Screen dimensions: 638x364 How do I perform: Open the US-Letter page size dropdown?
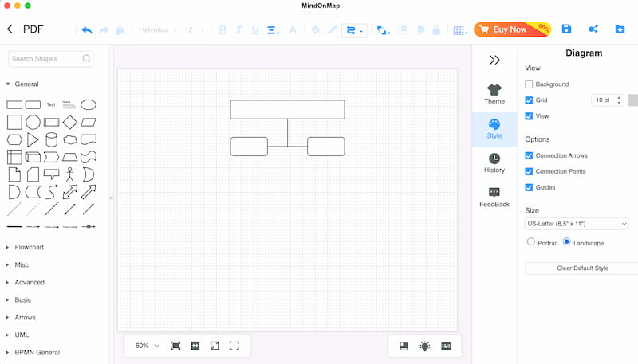(577, 224)
